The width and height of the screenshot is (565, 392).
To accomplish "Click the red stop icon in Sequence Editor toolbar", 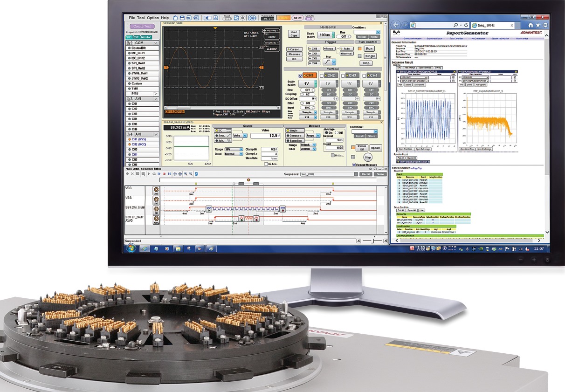I will tap(164, 174).
